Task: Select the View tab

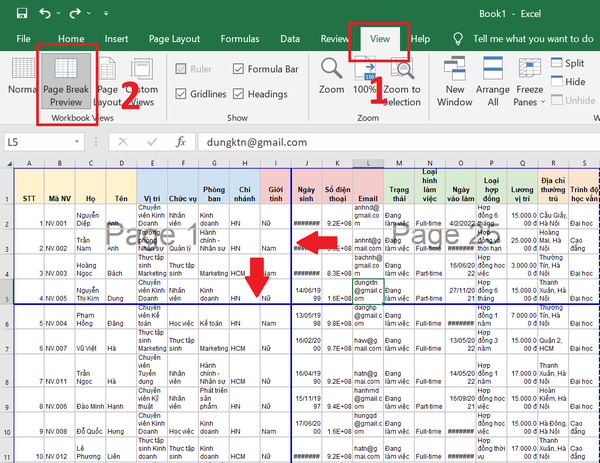Action: click(380, 39)
